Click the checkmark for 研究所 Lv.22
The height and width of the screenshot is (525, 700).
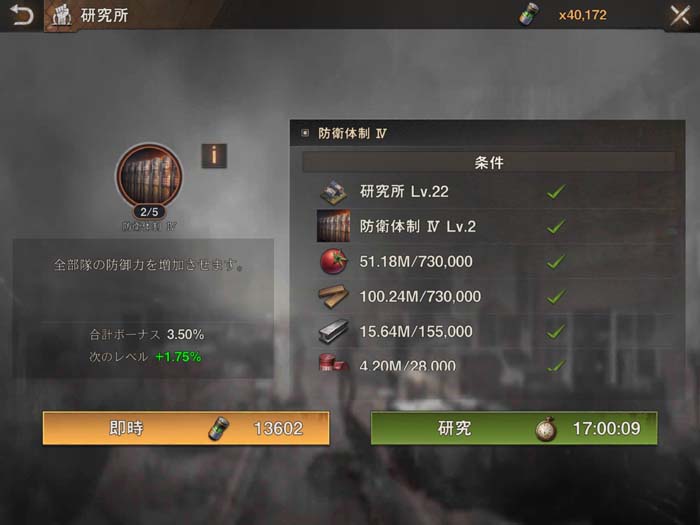(x=556, y=192)
